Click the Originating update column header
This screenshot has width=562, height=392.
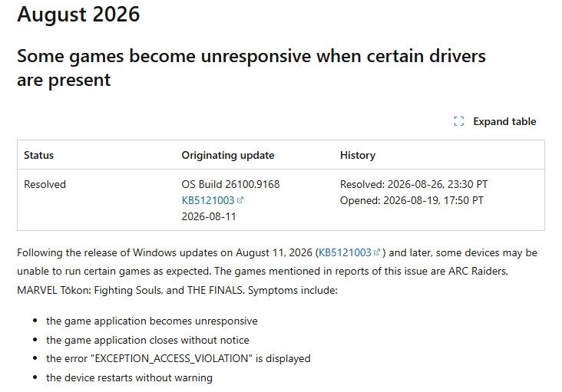pyautogui.click(x=228, y=155)
